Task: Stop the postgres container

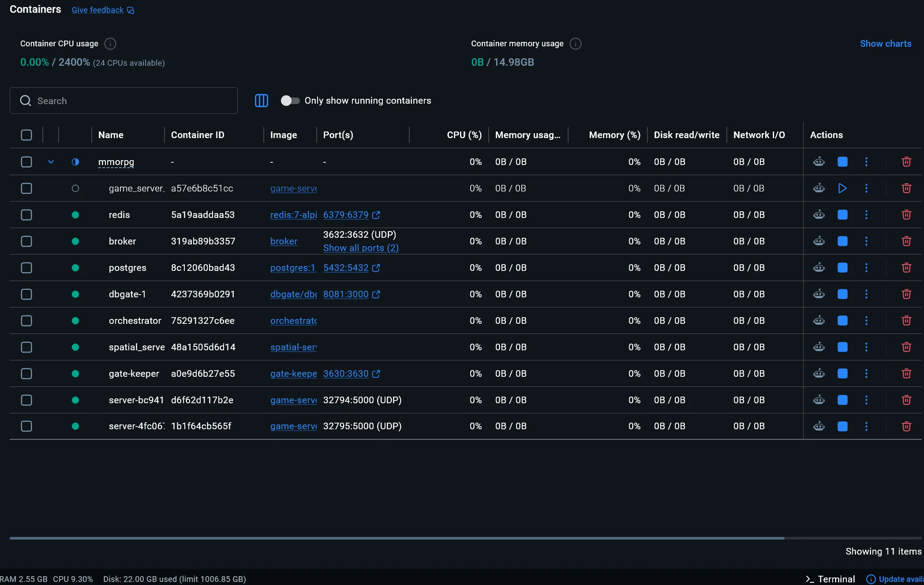Action: (842, 268)
